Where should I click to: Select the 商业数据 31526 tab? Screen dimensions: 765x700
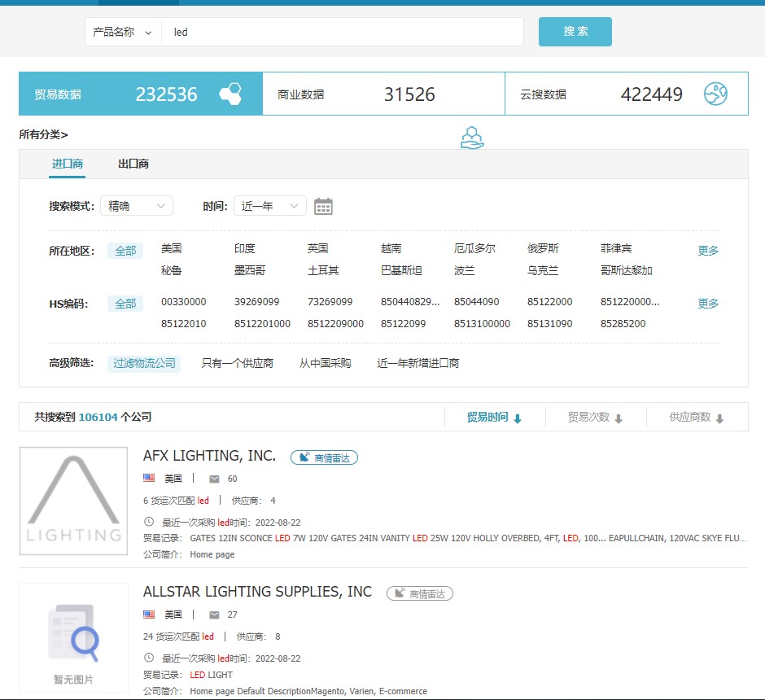[383, 94]
